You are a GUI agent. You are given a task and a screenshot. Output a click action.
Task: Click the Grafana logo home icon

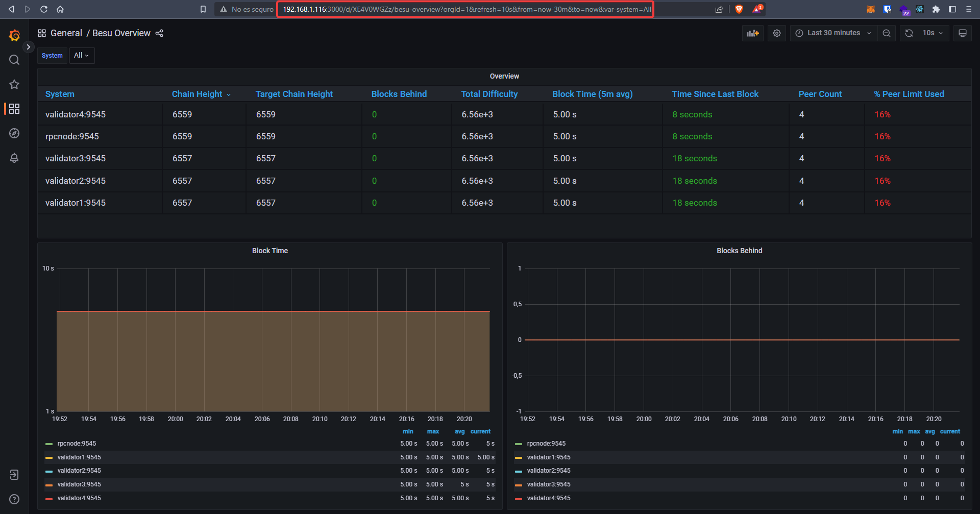coord(14,35)
